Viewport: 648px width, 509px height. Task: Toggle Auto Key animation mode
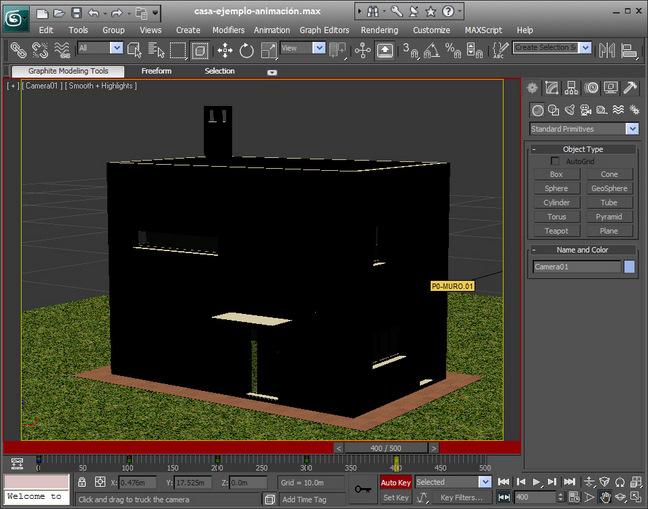click(x=396, y=482)
